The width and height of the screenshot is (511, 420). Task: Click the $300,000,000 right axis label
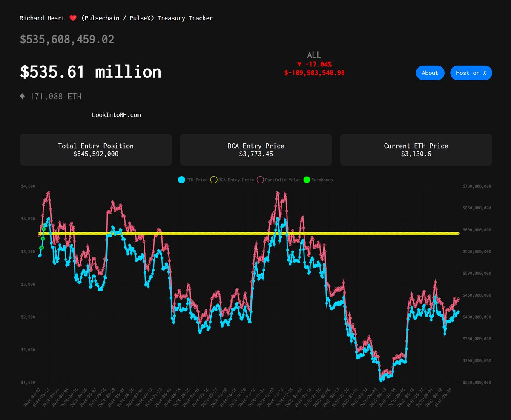click(x=477, y=361)
